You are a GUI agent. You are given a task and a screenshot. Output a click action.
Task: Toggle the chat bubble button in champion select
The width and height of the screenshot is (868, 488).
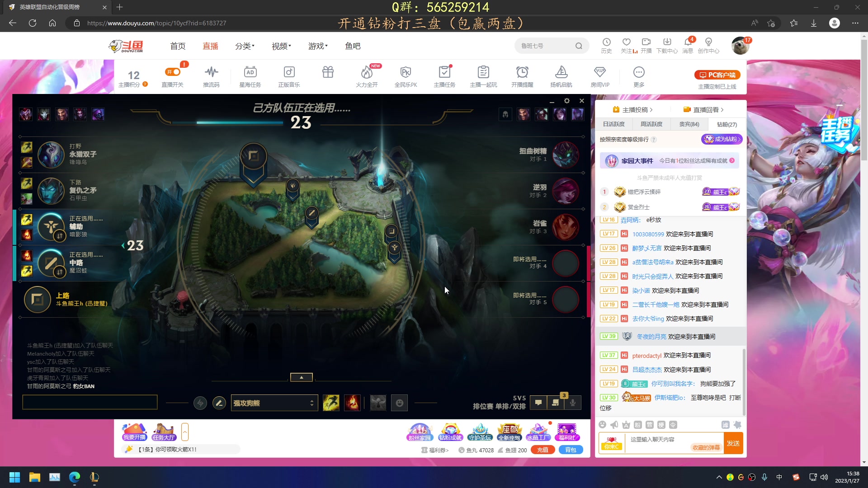538,403
